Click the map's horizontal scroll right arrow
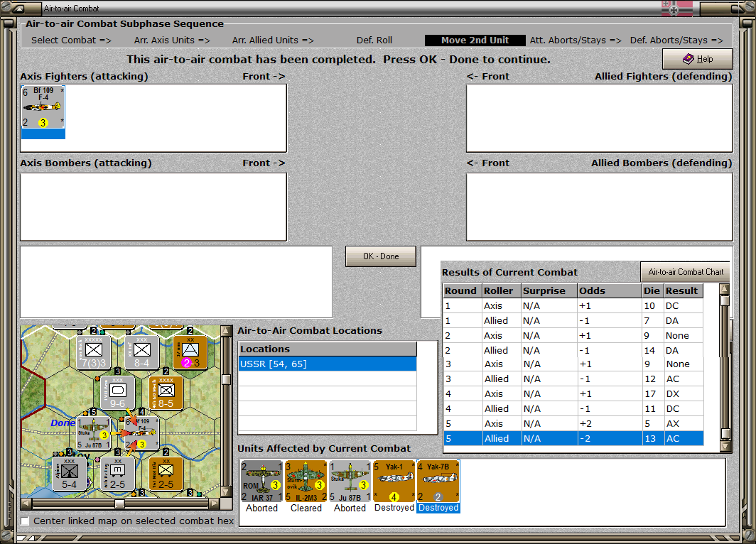756x544 pixels. tap(215, 504)
